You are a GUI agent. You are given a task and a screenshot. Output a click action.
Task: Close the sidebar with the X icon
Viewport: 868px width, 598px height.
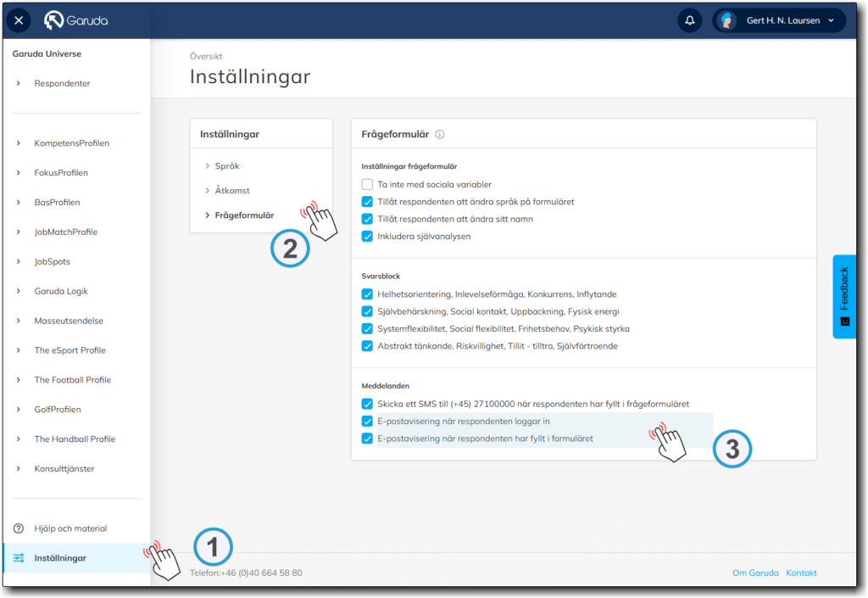point(19,20)
